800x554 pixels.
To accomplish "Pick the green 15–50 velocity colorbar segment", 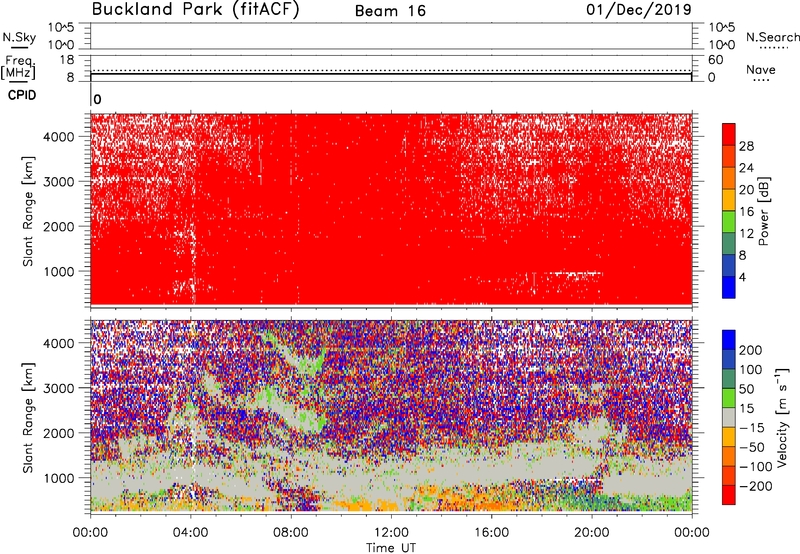I will (x=729, y=398).
